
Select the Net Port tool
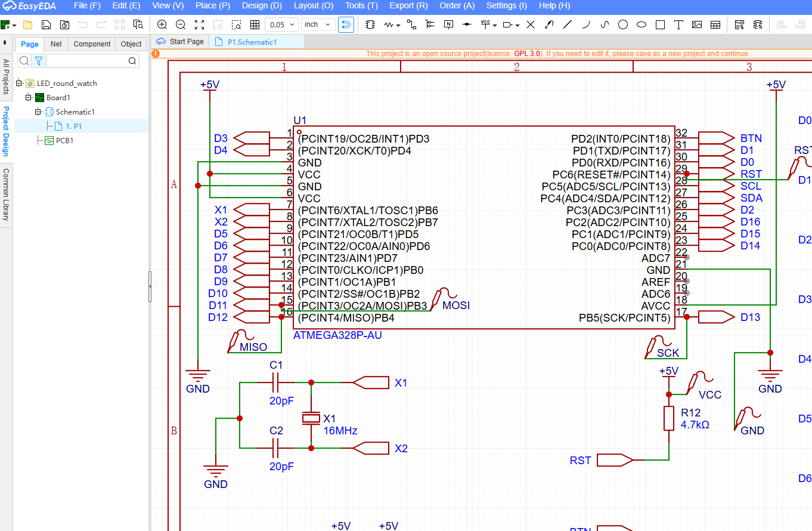tap(507, 24)
